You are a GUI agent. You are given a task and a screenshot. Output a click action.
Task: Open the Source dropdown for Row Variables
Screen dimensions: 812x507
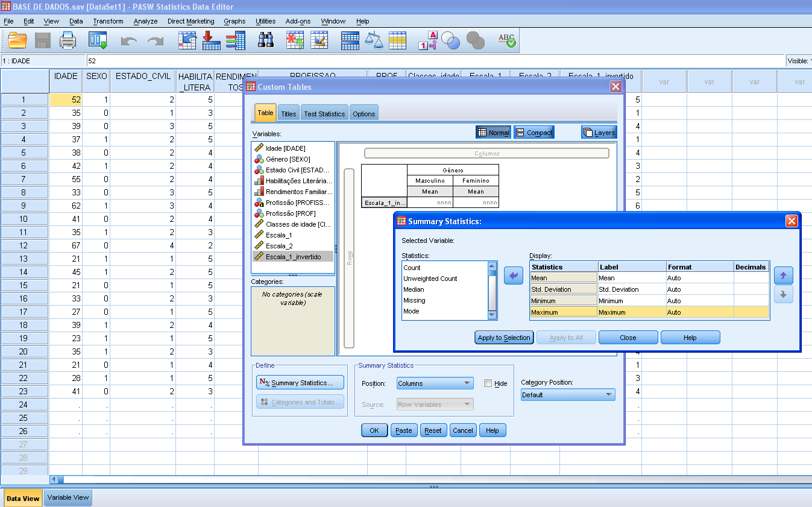coord(435,404)
